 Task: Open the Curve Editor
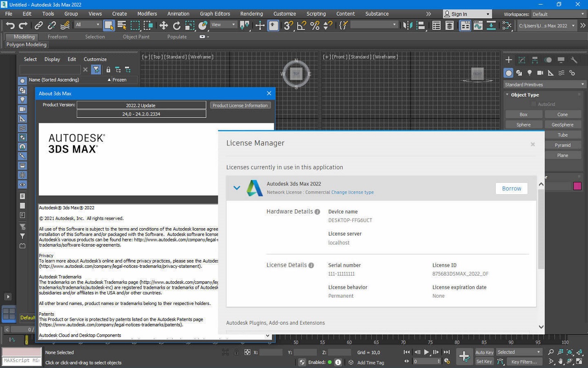click(x=478, y=26)
